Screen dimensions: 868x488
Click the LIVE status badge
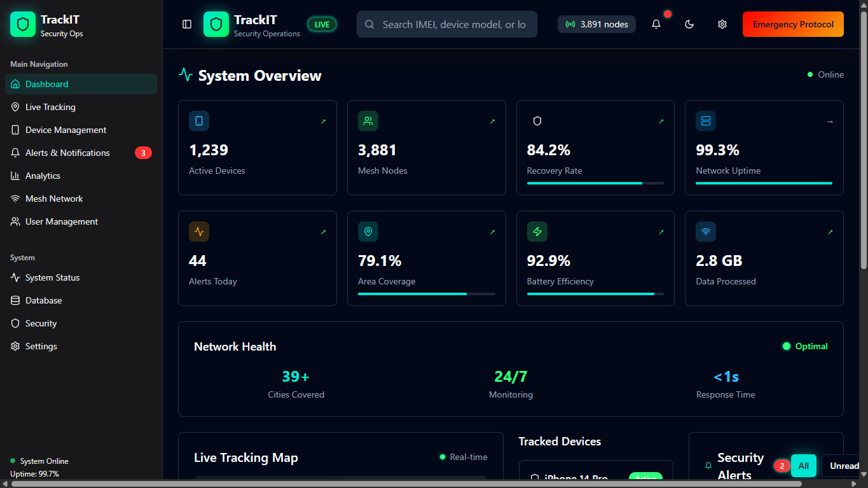tap(322, 24)
